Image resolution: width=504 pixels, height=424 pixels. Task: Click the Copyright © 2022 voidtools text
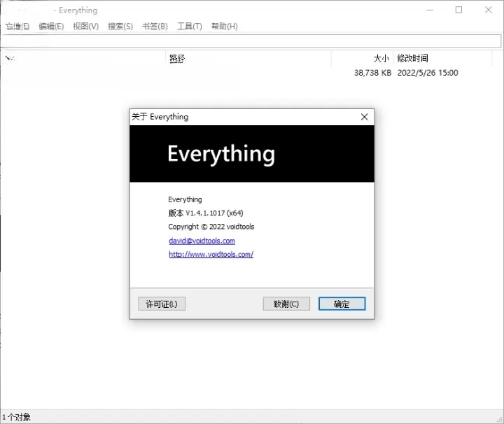tap(211, 227)
